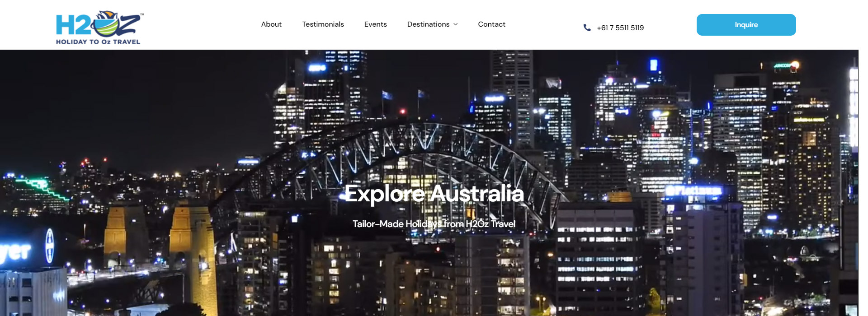This screenshot has height=316, width=868.
Task: Open the Events menu item
Action: tap(375, 24)
